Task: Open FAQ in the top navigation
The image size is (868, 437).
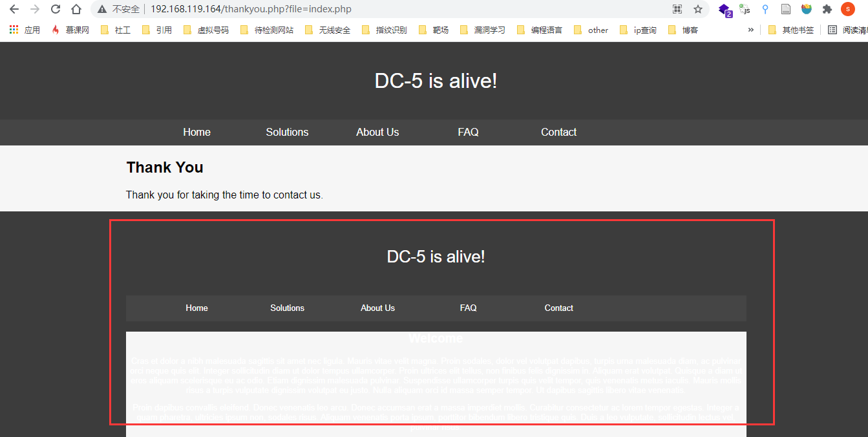Action: pyautogui.click(x=468, y=132)
